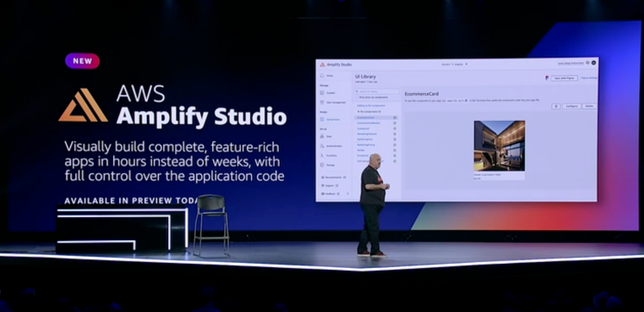
Task: Click status circle beside EcommerceCardButton item
Action: pyautogui.click(x=395, y=123)
